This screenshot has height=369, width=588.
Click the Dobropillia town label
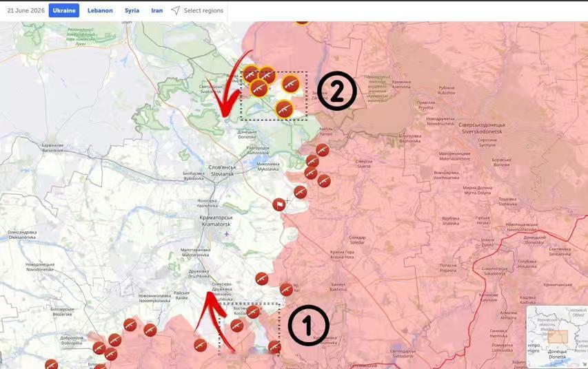click(71, 341)
